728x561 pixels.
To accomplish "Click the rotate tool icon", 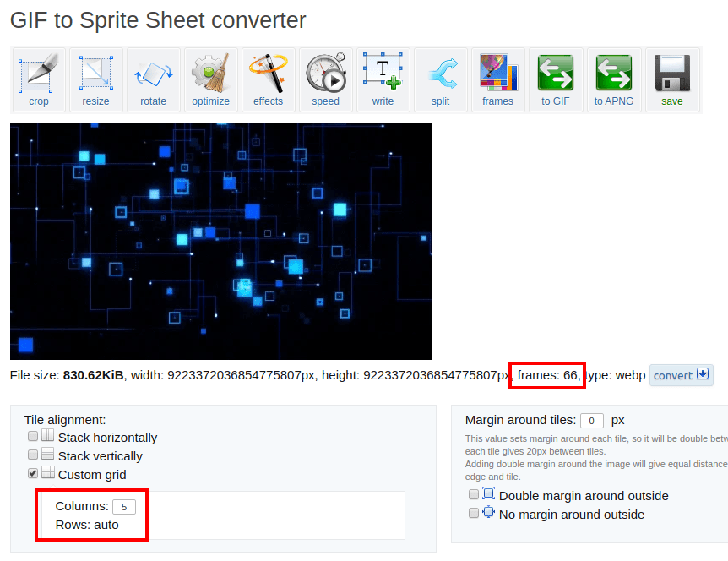I will point(154,79).
